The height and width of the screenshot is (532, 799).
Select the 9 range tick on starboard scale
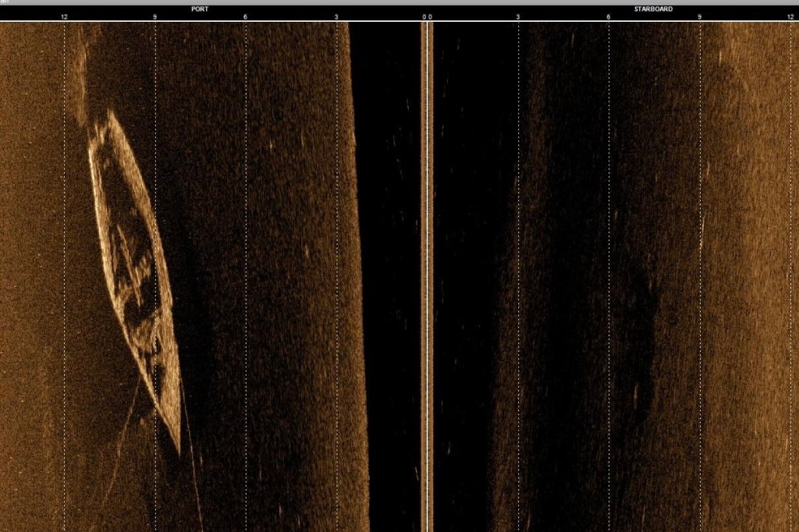pos(699,16)
